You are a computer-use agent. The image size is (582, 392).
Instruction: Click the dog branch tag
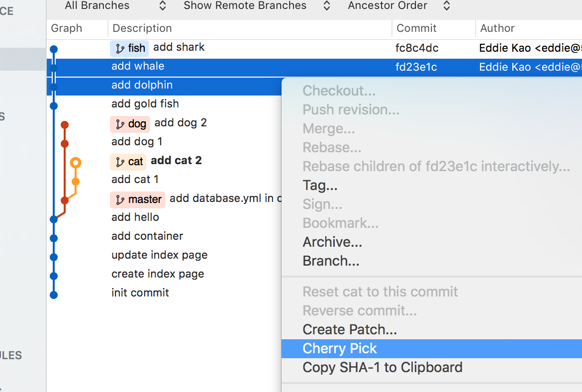click(x=130, y=124)
